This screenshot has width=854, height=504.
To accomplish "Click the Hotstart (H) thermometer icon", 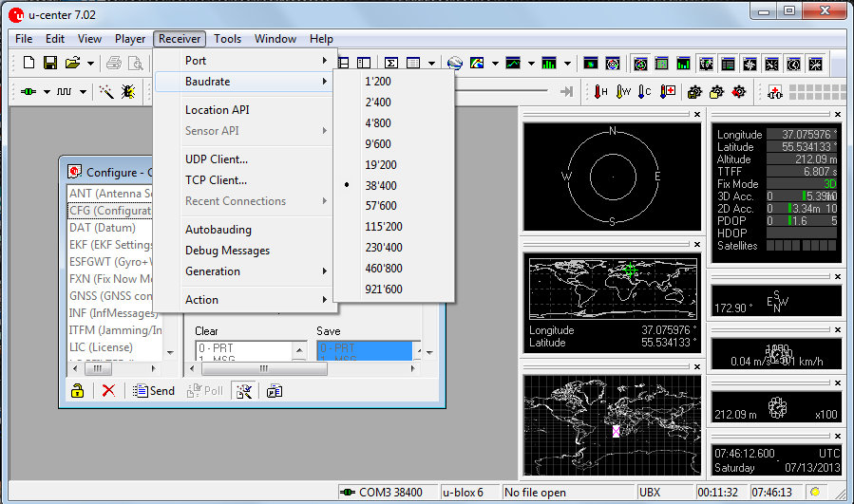I will tap(601, 92).
